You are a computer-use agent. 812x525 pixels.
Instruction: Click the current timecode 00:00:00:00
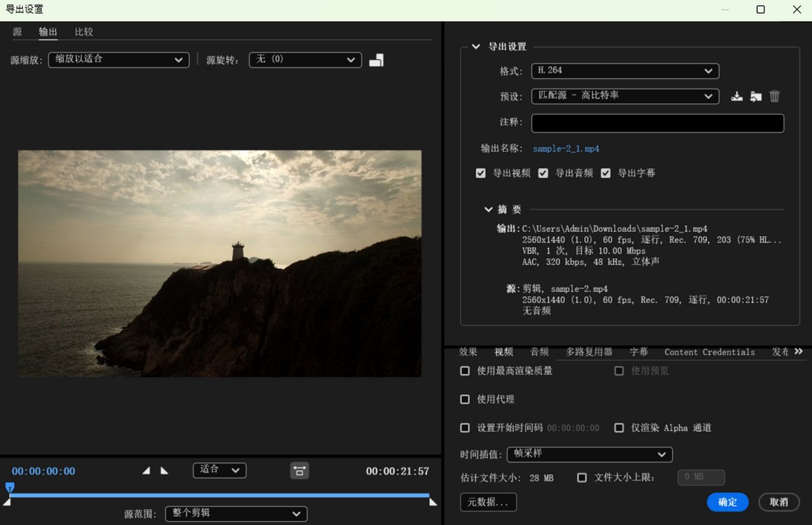[x=43, y=471]
